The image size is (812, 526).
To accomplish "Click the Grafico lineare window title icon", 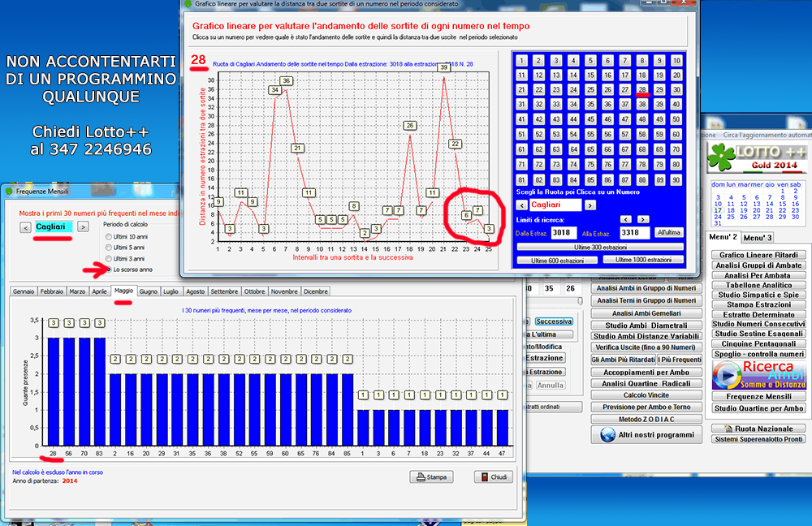I will (188, 3).
